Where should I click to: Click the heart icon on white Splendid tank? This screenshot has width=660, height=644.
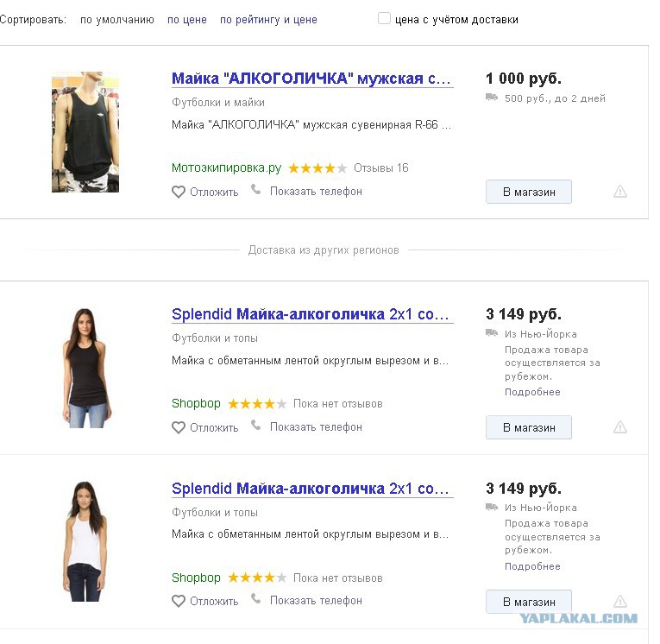click(179, 601)
